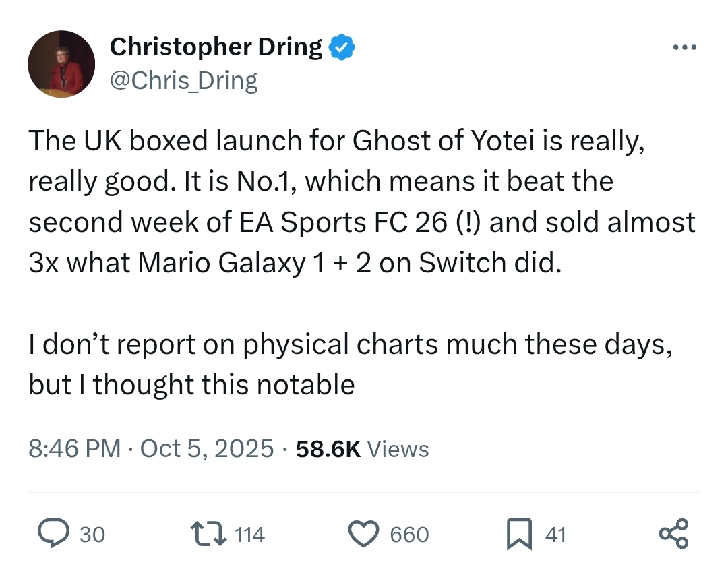The height and width of the screenshot is (579, 728).
Task: View the 58.6K Views analytics
Action: (x=362, y=448)
